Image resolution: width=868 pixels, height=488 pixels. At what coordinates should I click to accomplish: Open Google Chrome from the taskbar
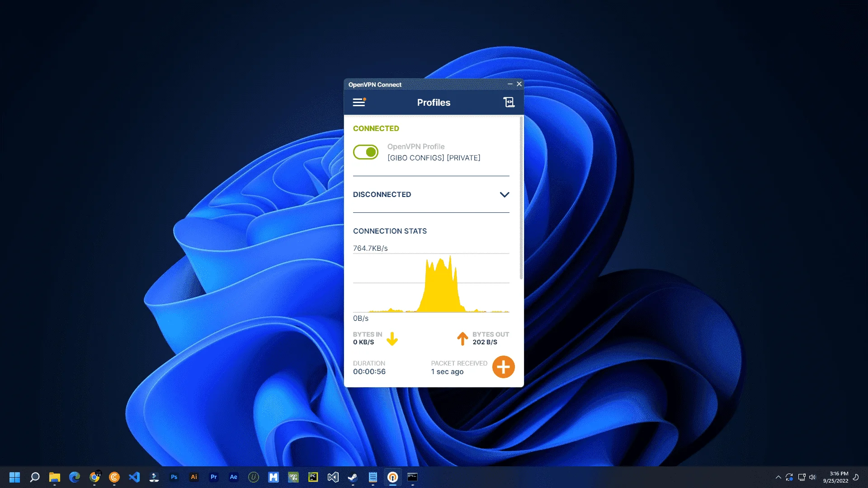[x=94, y=477]
